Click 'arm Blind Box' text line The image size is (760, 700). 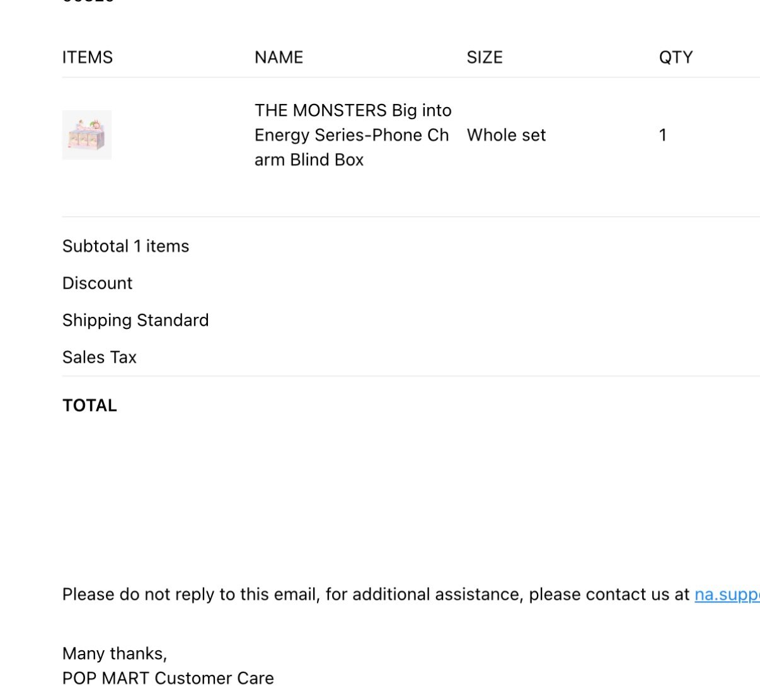point(309,159)
